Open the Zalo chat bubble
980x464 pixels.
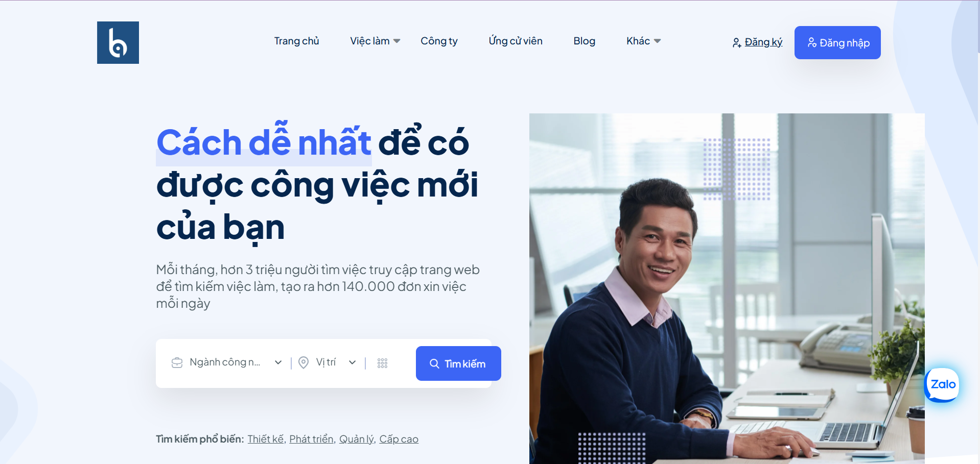pos(942,385)
